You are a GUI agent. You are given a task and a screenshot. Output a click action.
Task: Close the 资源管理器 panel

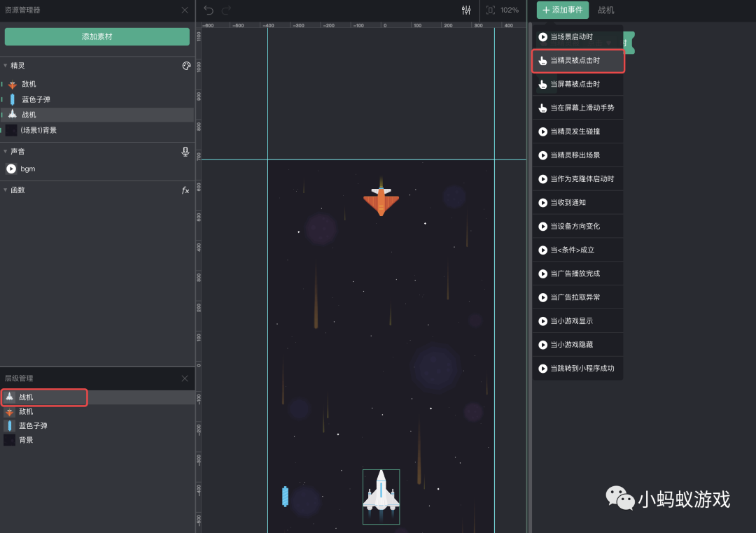coord(185,10)
